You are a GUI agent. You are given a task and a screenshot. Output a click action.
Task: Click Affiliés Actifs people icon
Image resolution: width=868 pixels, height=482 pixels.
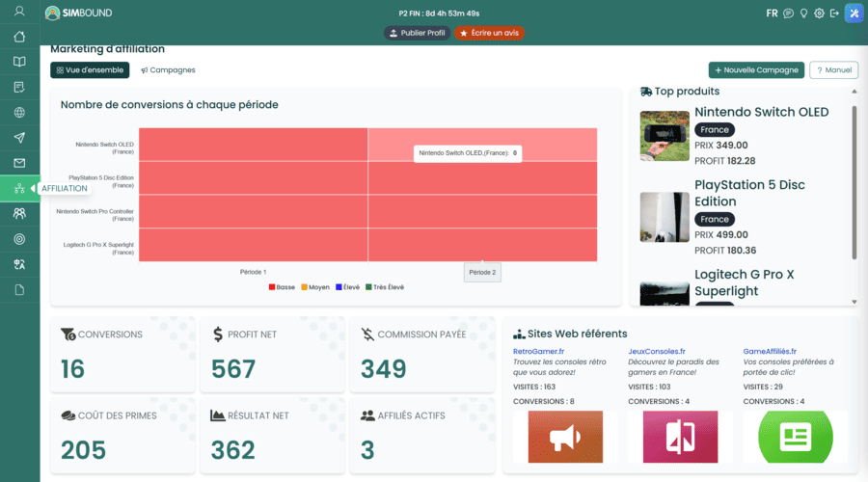(367, 415)
